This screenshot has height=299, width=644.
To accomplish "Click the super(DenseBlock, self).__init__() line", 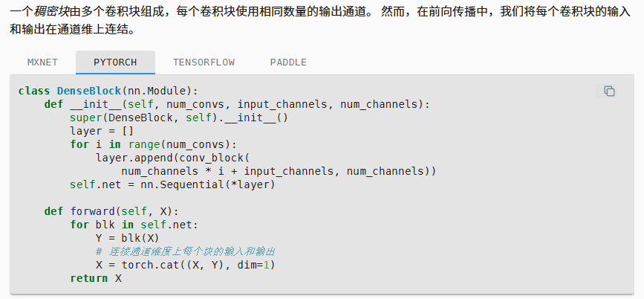I will [178, 118].
